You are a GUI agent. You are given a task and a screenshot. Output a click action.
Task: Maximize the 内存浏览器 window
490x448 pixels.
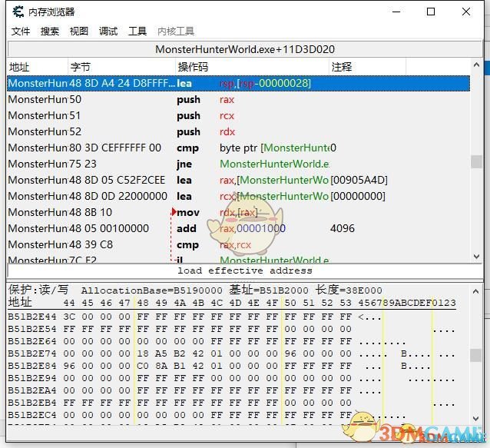(431, 12)
